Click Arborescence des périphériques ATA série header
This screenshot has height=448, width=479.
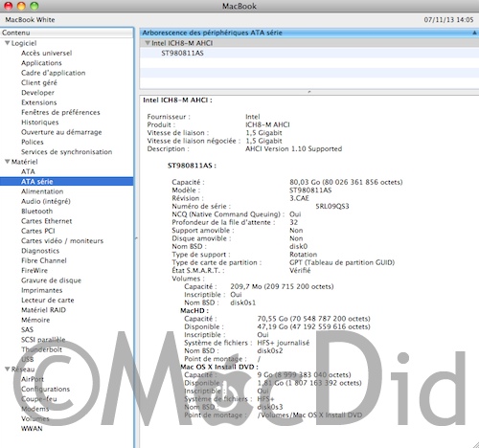(x=309, y=33)
